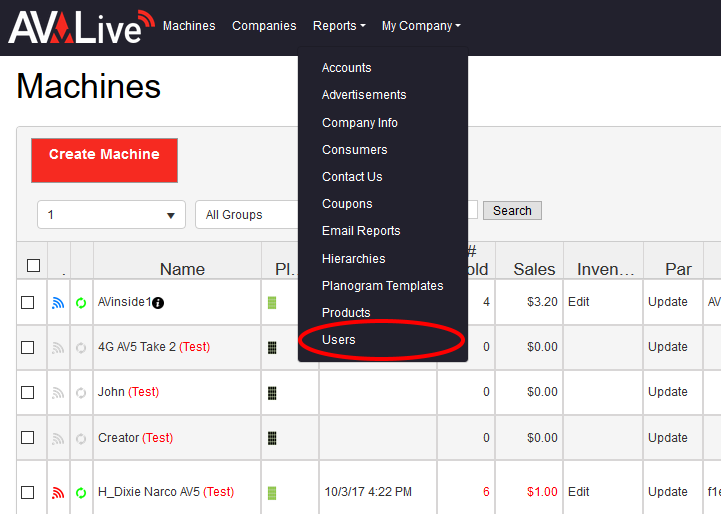Open the info icon next to AVinside1
This screenshot has width=721, height=514.
point(158,303)
